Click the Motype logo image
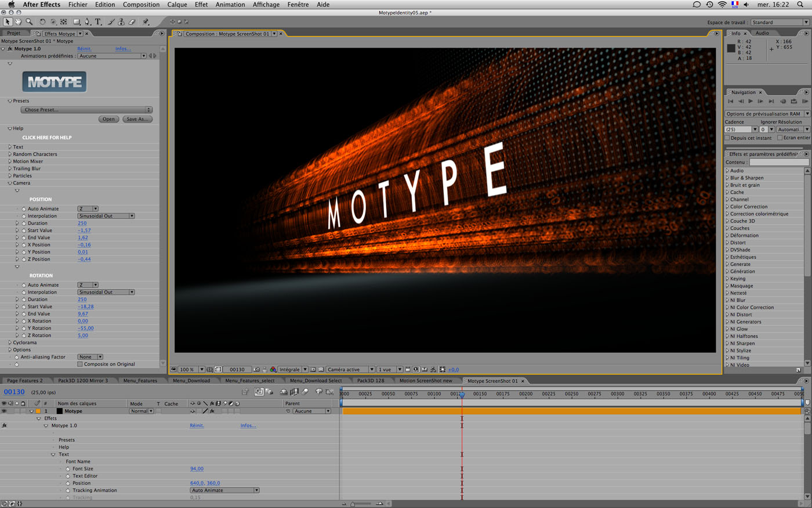Screen dimensions: 812x508 coord(55,82)
